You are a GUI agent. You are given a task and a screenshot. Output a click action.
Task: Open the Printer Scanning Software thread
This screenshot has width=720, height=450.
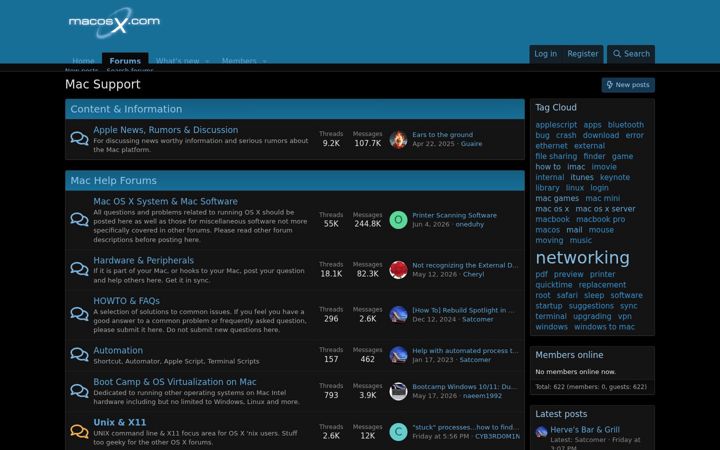click(454, 215)
